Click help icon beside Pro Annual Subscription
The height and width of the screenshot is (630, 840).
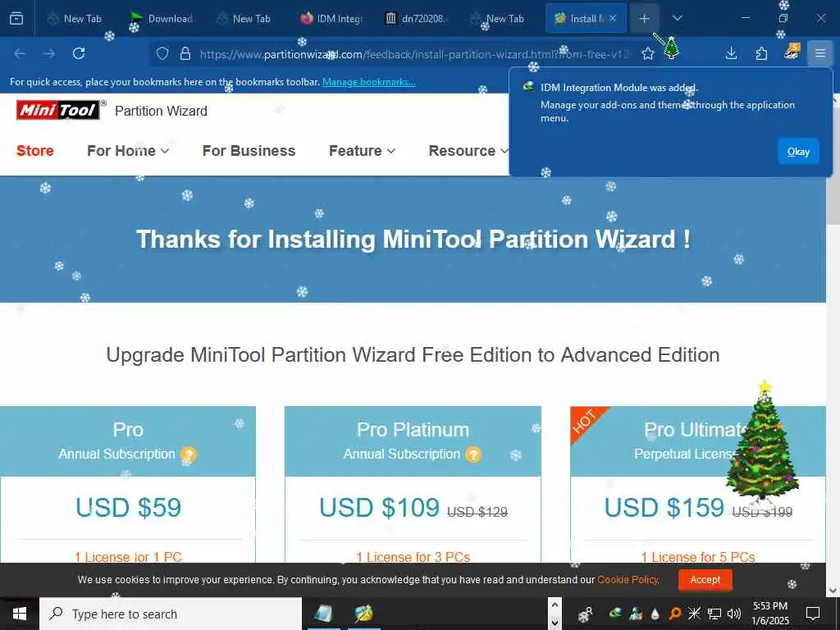click(x=188, y=454)
